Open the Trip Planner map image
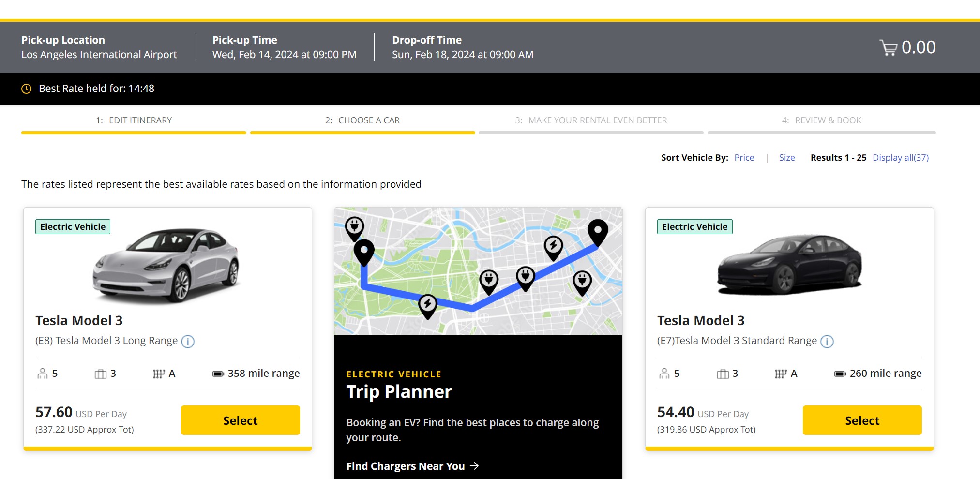 (478, 271)
